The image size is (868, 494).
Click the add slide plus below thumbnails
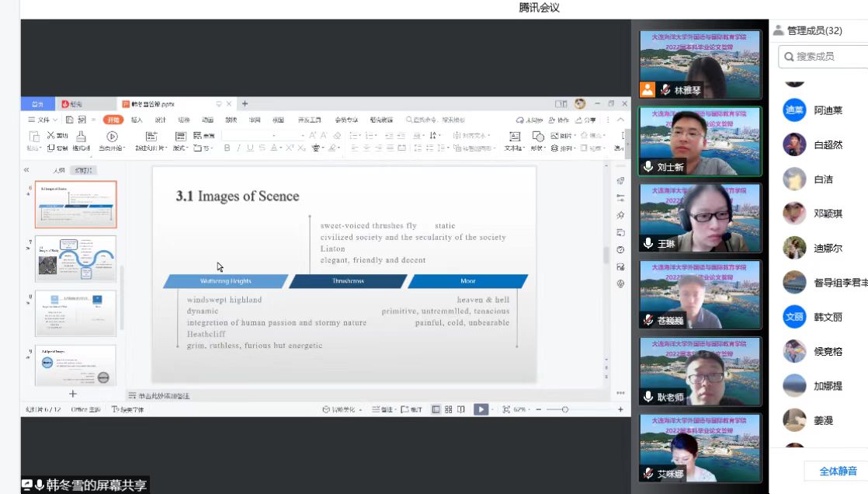(x=73, y=394)
